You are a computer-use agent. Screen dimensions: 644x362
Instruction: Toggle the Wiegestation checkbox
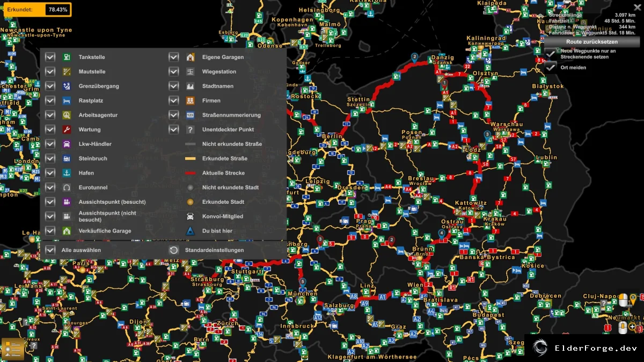(x=173, y=71)
